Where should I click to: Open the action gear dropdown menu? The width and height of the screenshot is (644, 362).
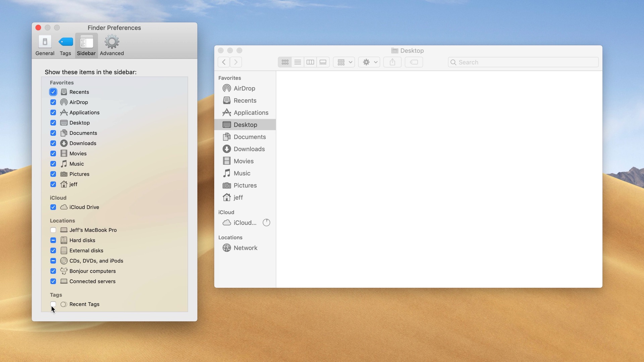tap(369, 62)
